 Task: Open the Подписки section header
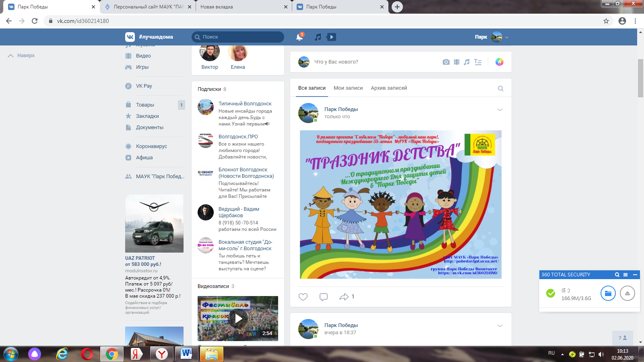click(209, 89)
